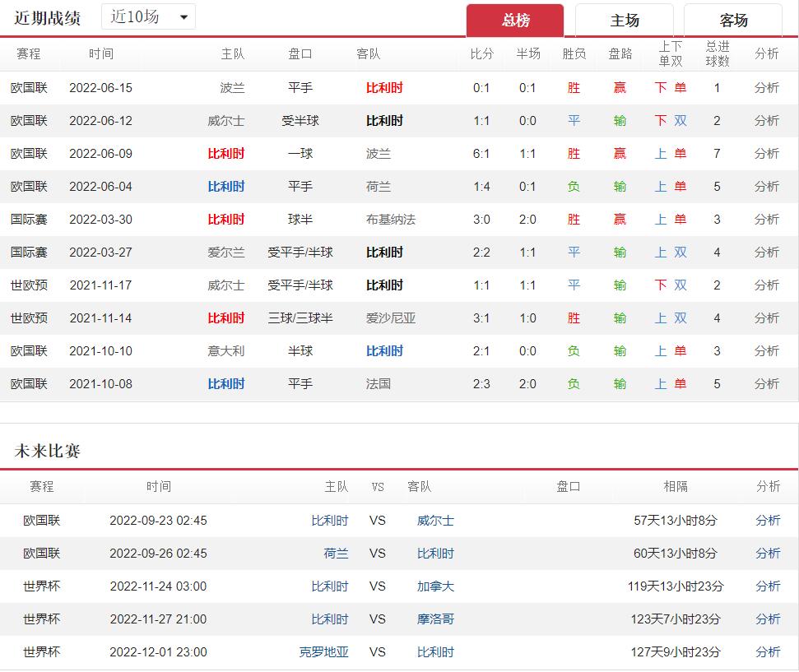Open 荷兰 in the 2022-09-26 fixture
799x672 pixels.
[x=336, y=554]
